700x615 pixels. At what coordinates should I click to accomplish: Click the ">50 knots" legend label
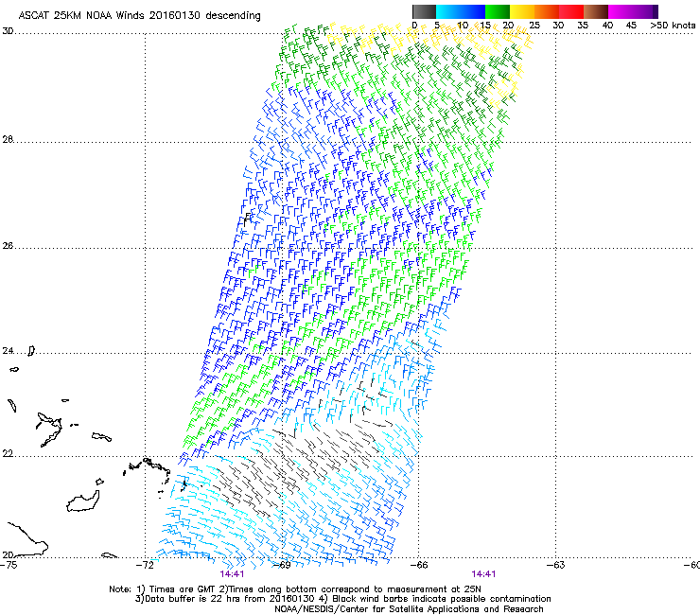click(673, 26)
